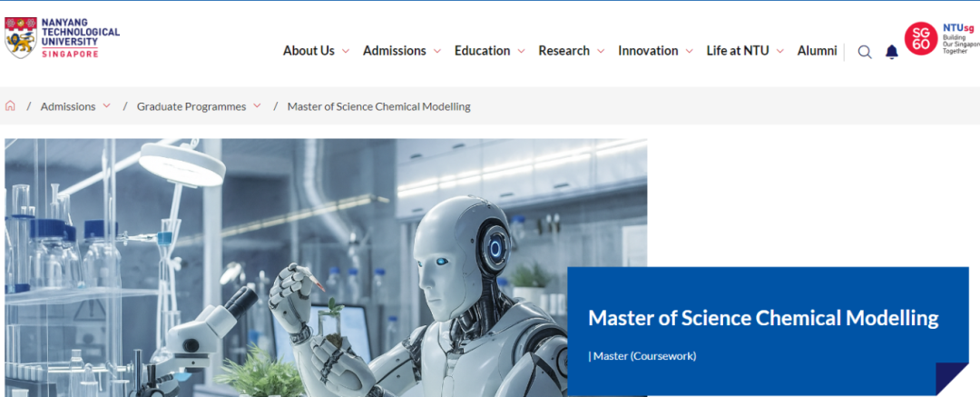
Task: Expand the breadcrumb Admissions chevron
Action: (106, 105)
